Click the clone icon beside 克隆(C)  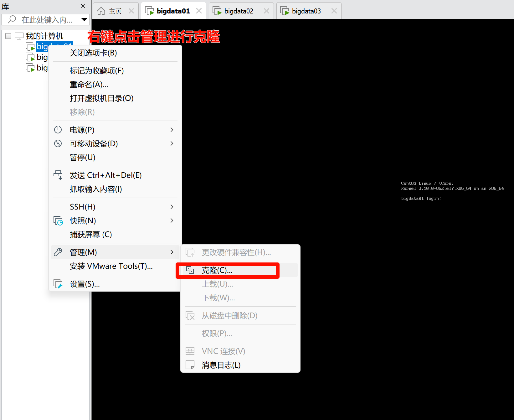pos(190,270)
